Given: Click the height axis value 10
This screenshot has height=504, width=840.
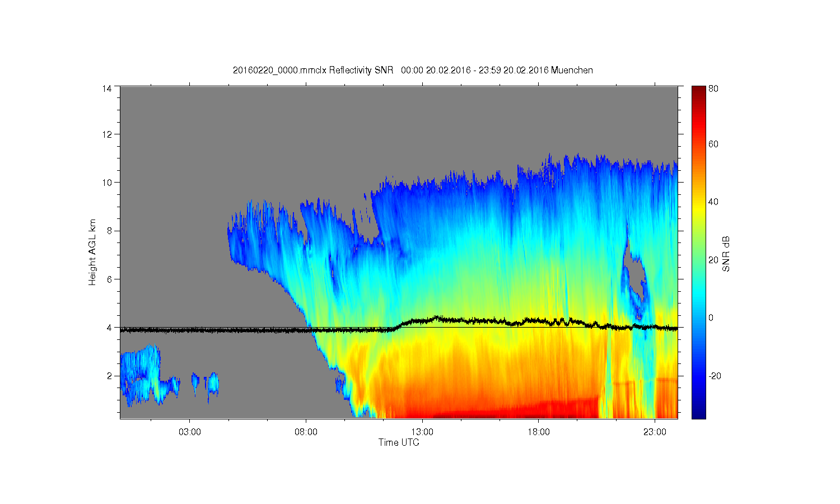Looking at the screenshot, I should pos(106,183).
